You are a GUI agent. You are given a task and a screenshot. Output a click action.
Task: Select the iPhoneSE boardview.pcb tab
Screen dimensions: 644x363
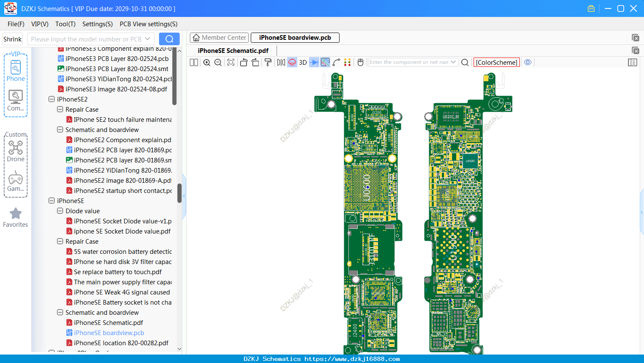(295, 38)
